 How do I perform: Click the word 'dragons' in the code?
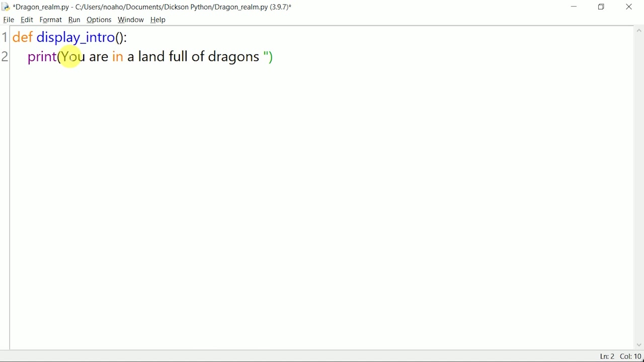(233, 57)
